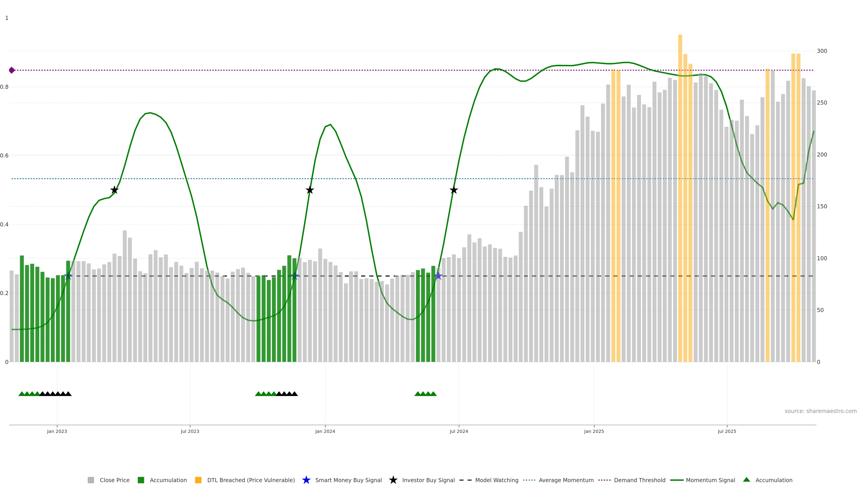Click the purple diamond Demand Threshold marker
Screen dimensions: 868x488
(12, 70)
